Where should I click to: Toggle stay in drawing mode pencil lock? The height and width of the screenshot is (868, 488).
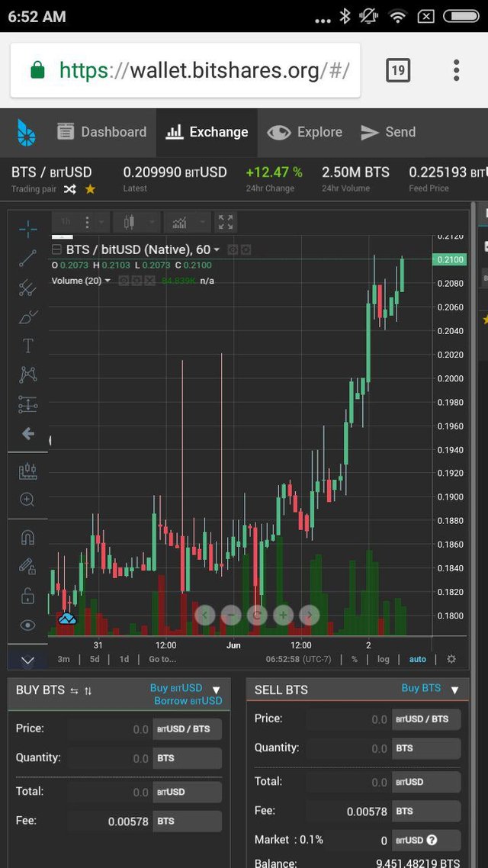click(x=27, y=566)
